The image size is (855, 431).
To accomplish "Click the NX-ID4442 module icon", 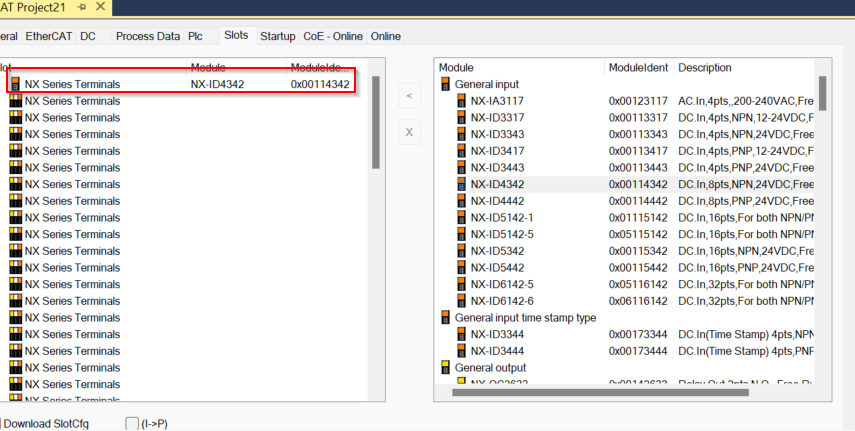I will [x=461, y=201].
